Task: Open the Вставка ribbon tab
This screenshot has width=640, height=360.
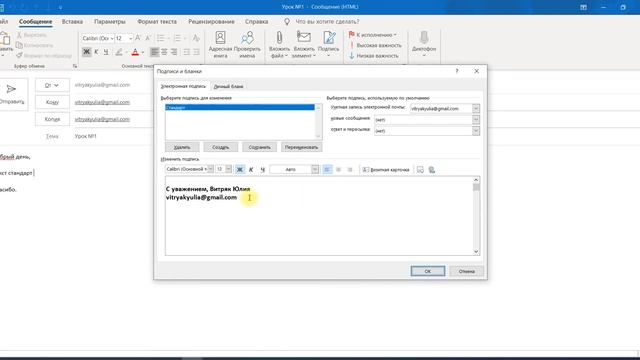Action: click(72, 22)
